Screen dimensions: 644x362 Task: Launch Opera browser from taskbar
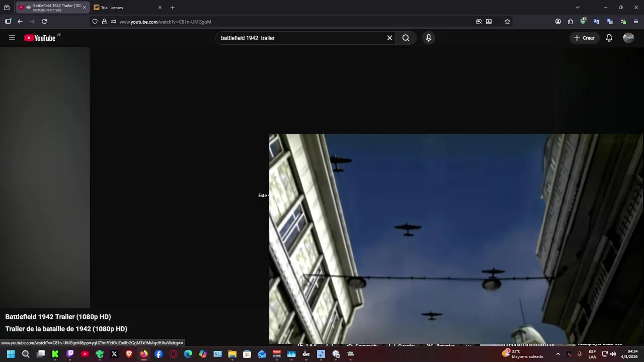coord(174,354)
